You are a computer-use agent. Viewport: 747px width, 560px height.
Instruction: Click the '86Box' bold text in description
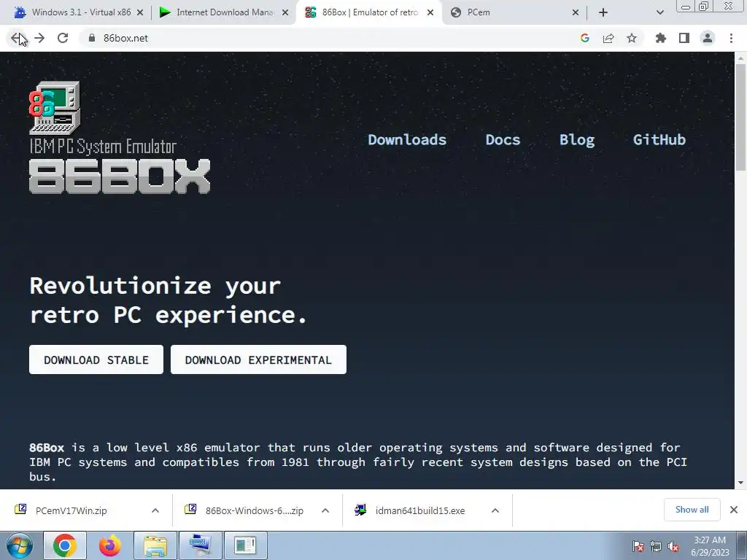coord(46,448)
